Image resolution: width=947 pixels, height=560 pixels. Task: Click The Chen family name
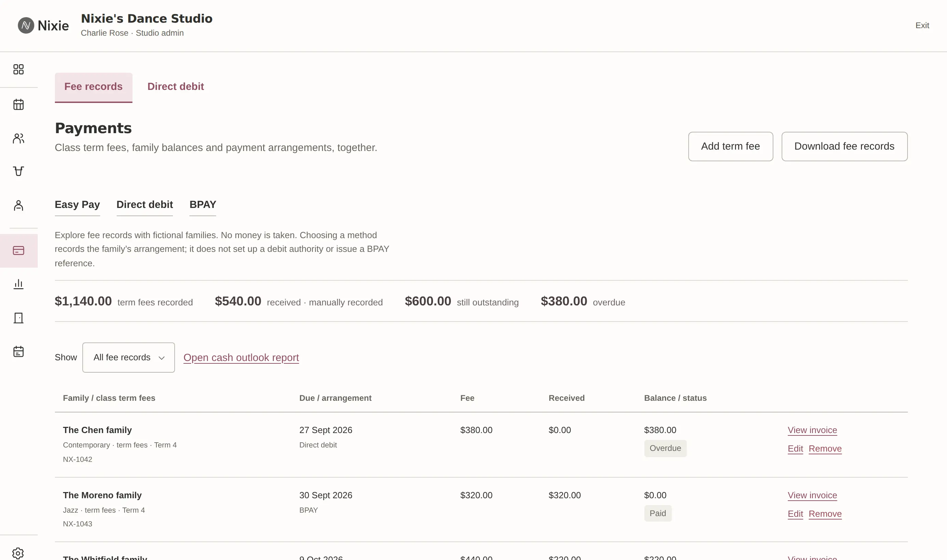pyautogui.click(x=97, y=430)
